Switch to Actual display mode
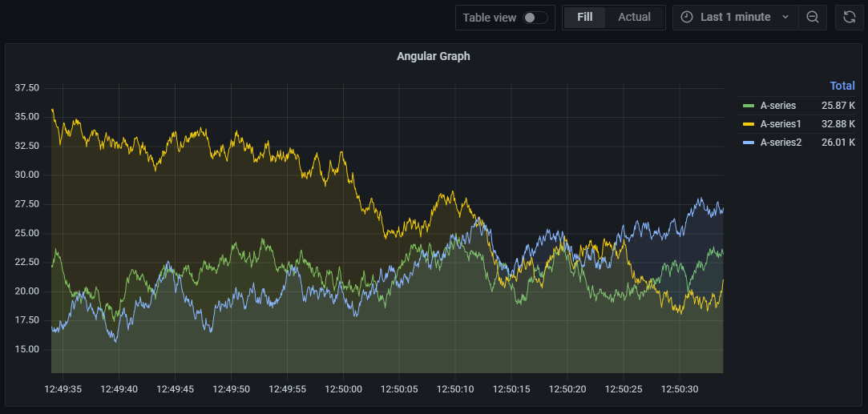Screen dimensions: 868x414 (x=634, y=17)
